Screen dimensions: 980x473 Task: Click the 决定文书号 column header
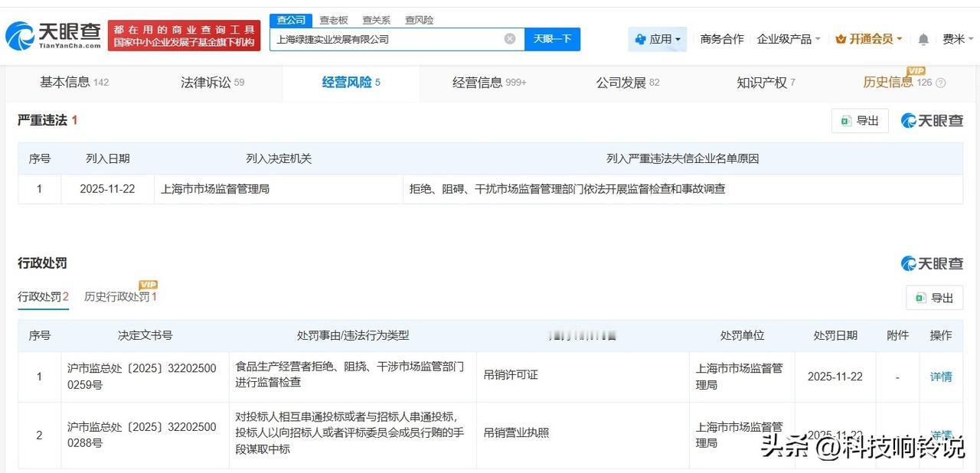[145, 335]
